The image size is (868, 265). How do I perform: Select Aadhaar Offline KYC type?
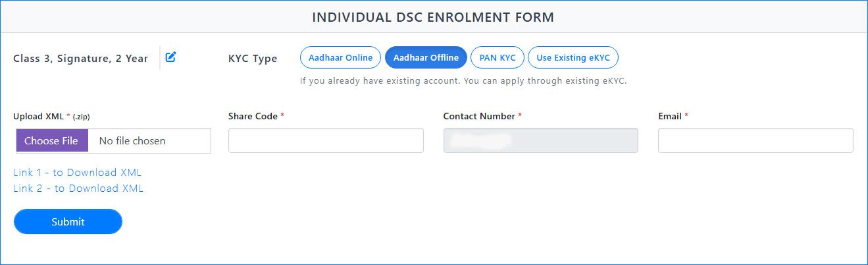426,58
